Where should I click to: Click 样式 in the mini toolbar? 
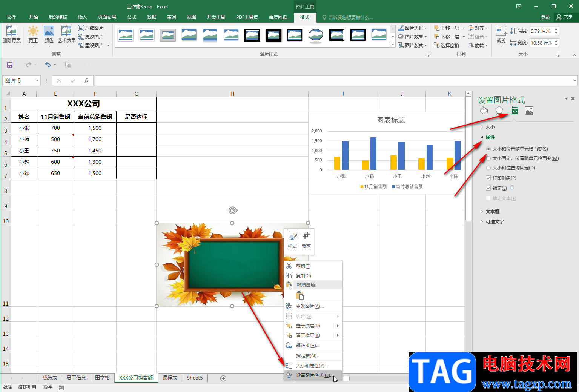pos(293,240)
